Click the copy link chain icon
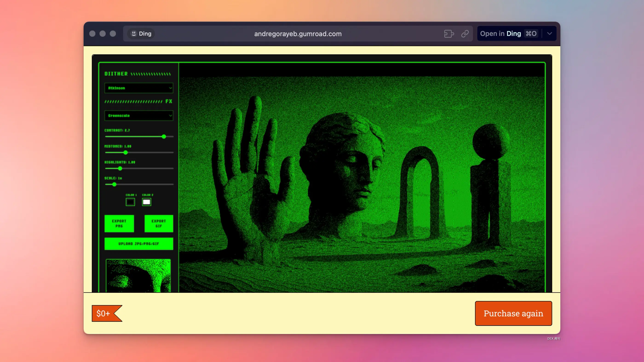 point(465,34)
